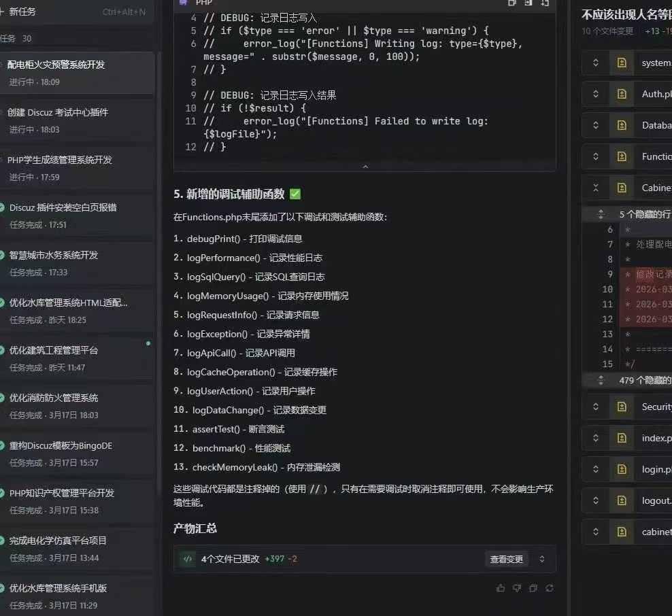Image resolution: width=672 pixels, height=616 pixels.
Task: Give a thumbs down to the response
Action: pyautogui.click(x=517, y=588)
